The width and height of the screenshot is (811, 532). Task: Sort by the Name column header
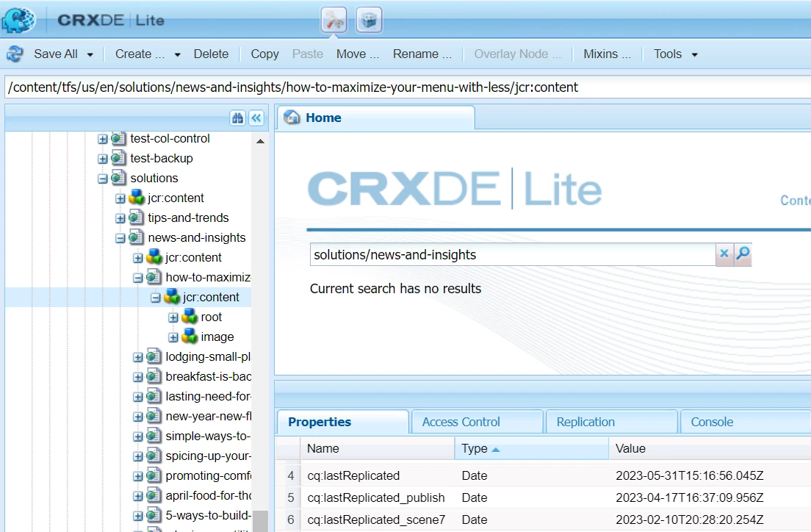(x=377, y=448)
